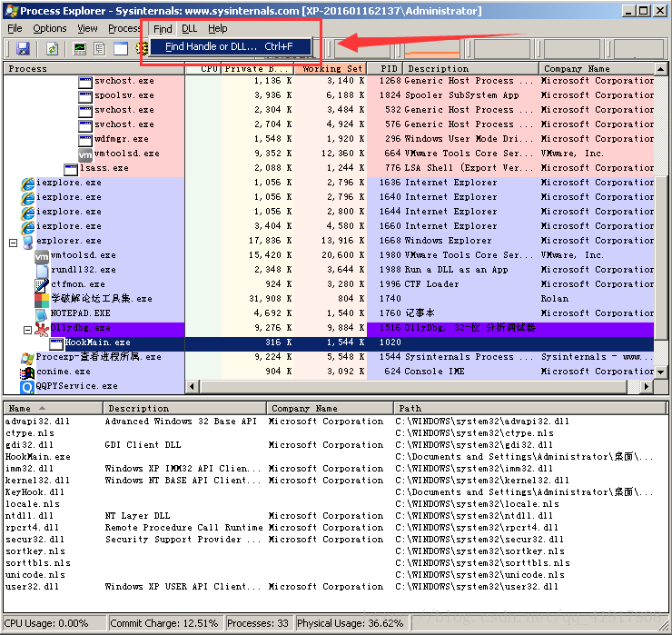Image resolution: width=672 pixels, height=635 pixels.
Task: Sort DLL list by Description header
Action: point(184,408)
